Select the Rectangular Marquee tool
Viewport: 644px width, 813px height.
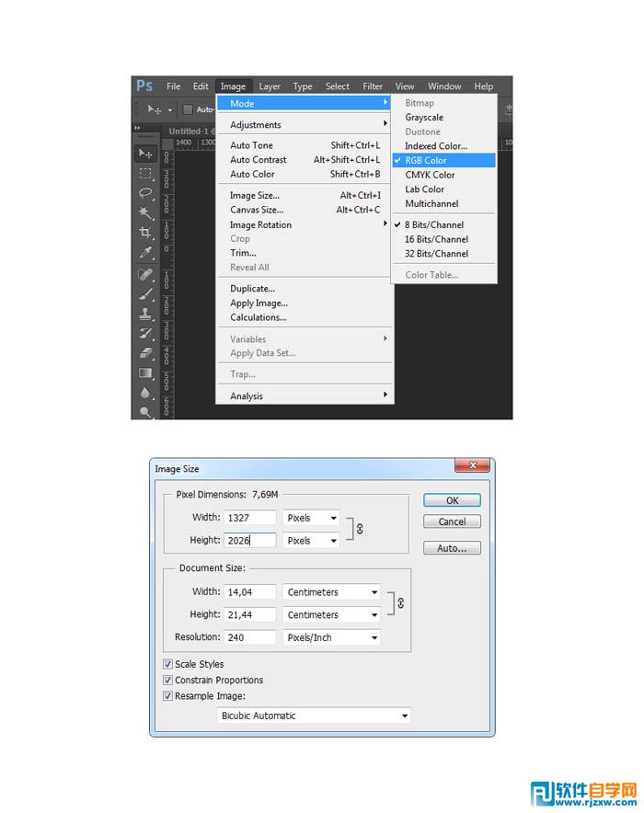click(x=145, y=173)
